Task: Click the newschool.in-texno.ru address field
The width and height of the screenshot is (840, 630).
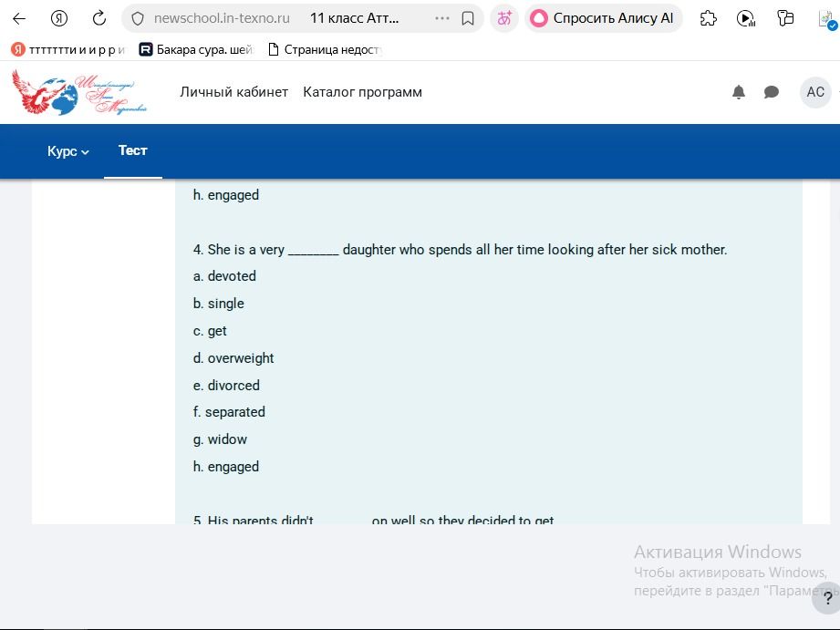Action: [x=222, y=18]
